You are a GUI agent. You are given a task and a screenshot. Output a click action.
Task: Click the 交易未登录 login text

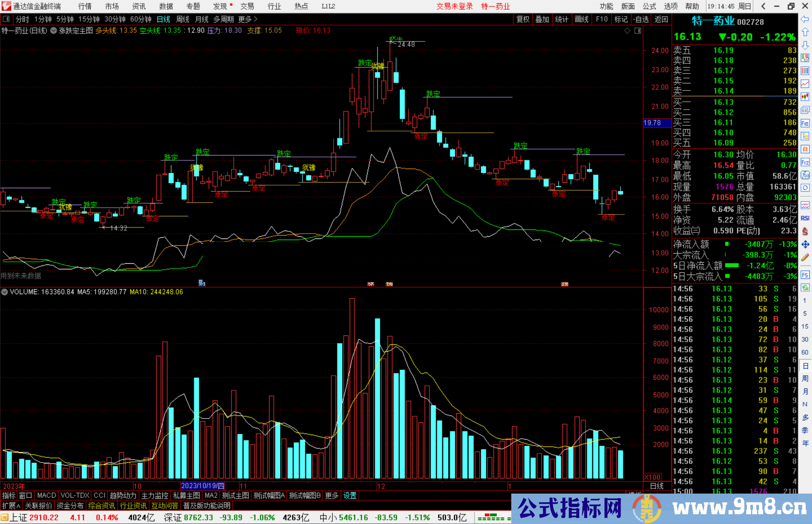click(454, 6)
